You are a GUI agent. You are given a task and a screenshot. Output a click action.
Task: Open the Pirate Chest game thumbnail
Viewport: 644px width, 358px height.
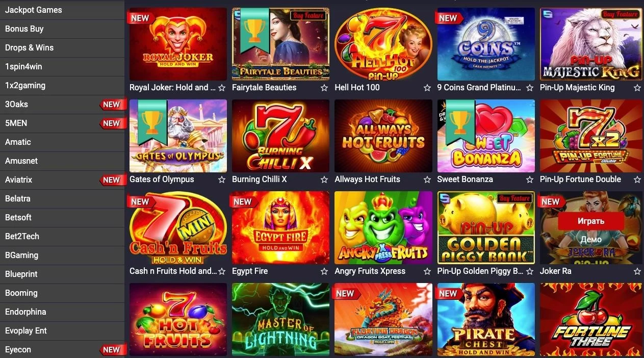coord(486,319)
